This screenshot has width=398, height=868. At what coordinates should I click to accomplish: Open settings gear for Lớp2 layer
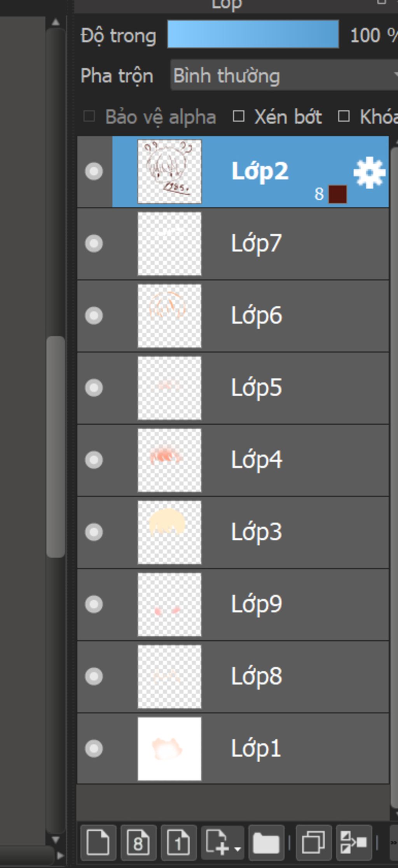tap(369, 173)
